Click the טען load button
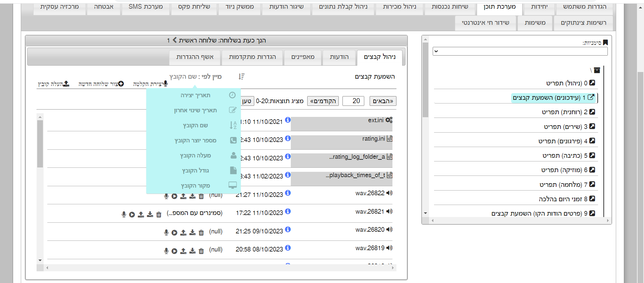The width and height of the screenshot is (644, 283). click(247, 101)
